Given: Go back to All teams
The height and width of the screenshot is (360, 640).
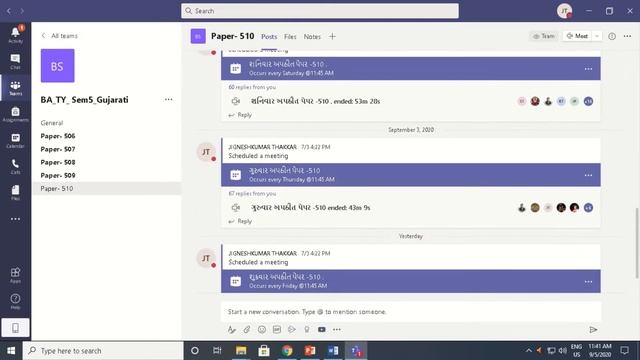Looking at the screenshot, I should pyautogui.click(x=60, y=36).
